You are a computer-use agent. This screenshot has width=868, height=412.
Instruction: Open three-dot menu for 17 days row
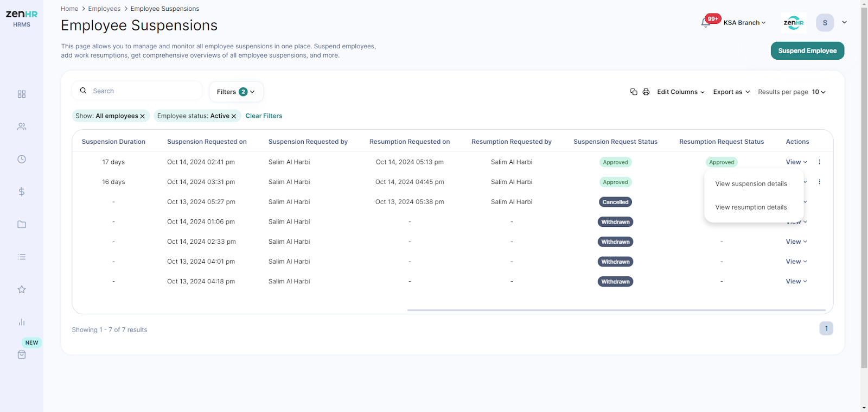pyautogui.click(x=819, y=162)
